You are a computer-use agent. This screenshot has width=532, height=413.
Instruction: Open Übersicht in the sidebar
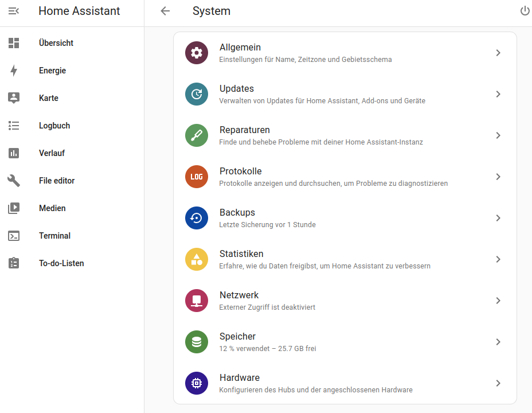[72, 43]
